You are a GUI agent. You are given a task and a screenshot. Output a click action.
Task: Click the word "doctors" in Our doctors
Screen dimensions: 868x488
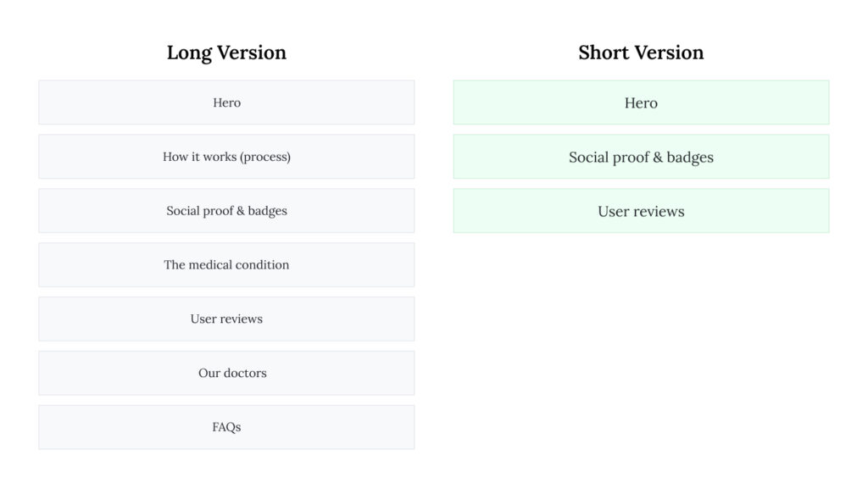[245, 373]
